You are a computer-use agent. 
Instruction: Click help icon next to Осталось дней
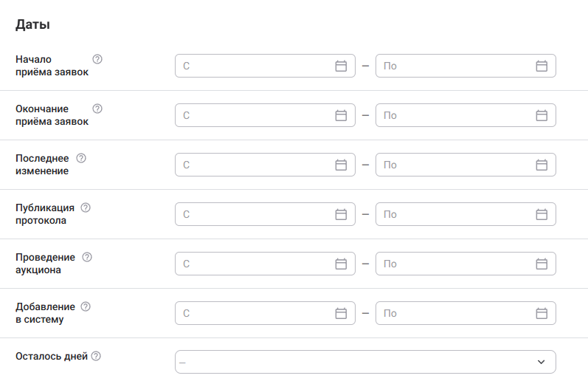96,356
